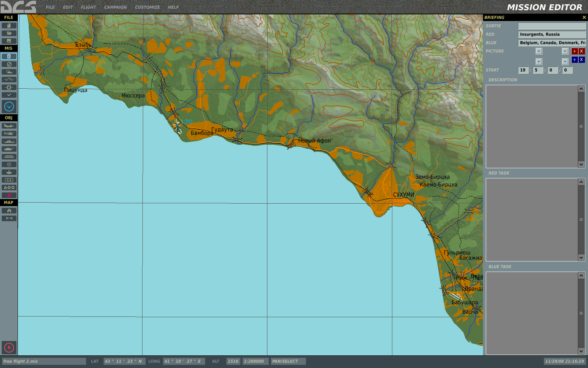Click the start seconds field
Viewport: 588px width, 368px height.
pos(553,70)
